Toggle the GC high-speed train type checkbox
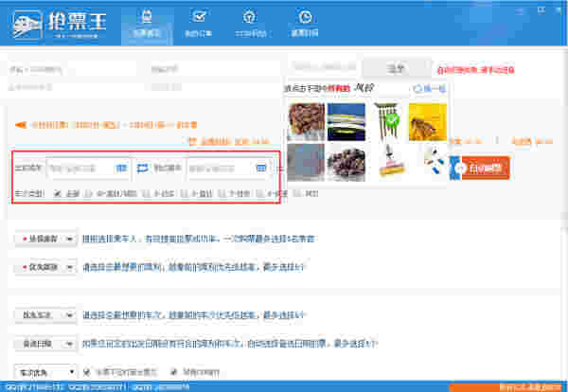The width and height of the screenshot is (568, 392). coord(88,194)
